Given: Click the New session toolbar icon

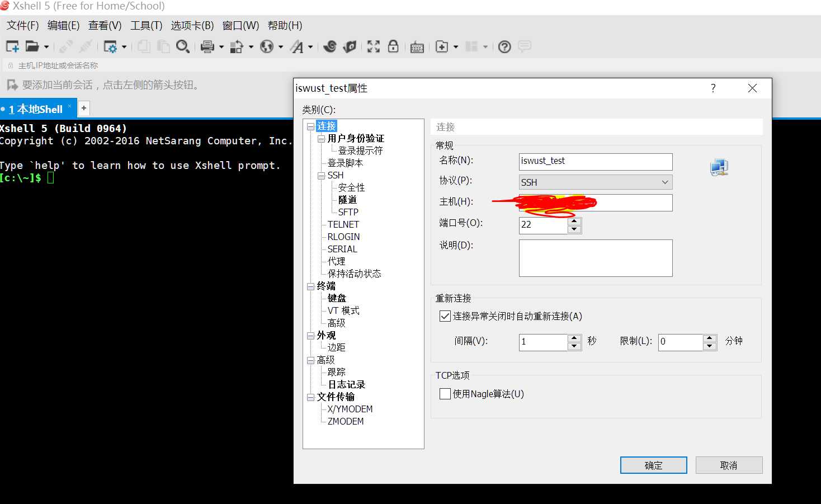Looking at the screenshot, I should (12, 46).
